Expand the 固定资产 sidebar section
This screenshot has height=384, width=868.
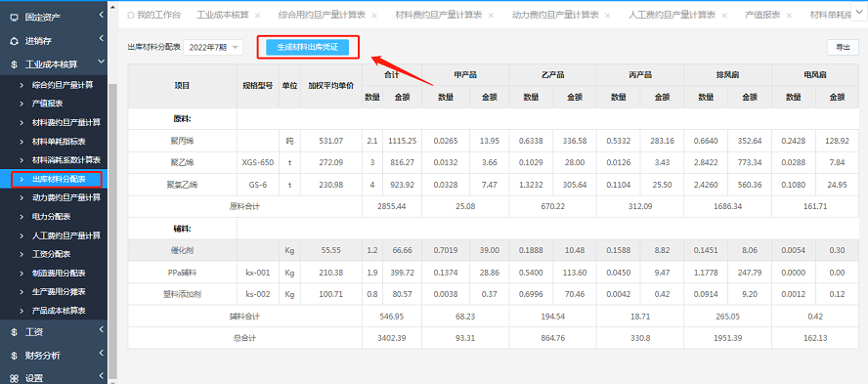tap(102, 15)
